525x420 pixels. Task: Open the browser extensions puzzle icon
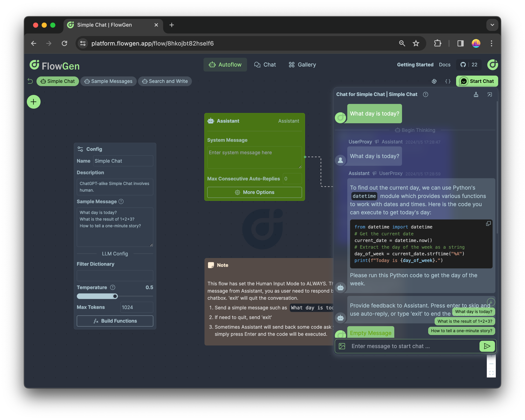point(437,43)
